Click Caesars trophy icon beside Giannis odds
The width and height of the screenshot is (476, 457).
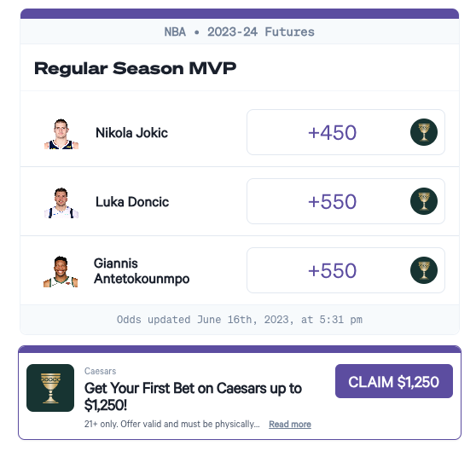(x=424, y=270)
